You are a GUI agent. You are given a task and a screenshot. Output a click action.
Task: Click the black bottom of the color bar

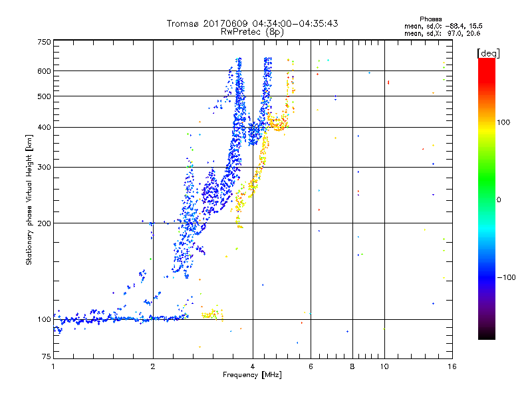pos(487,334)
